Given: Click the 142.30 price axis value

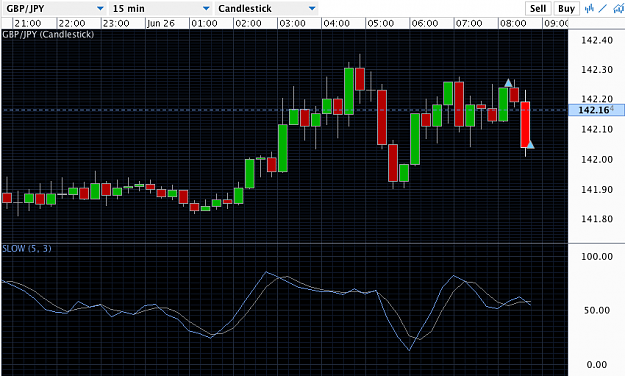Looking at the screenshot, I should pyautogui.click(x=597, y=70).
